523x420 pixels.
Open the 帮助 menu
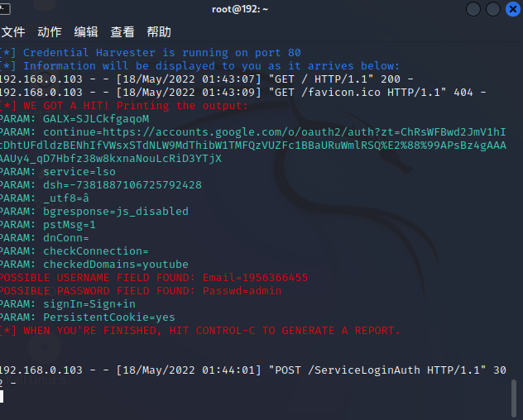(x=159, y=32)
